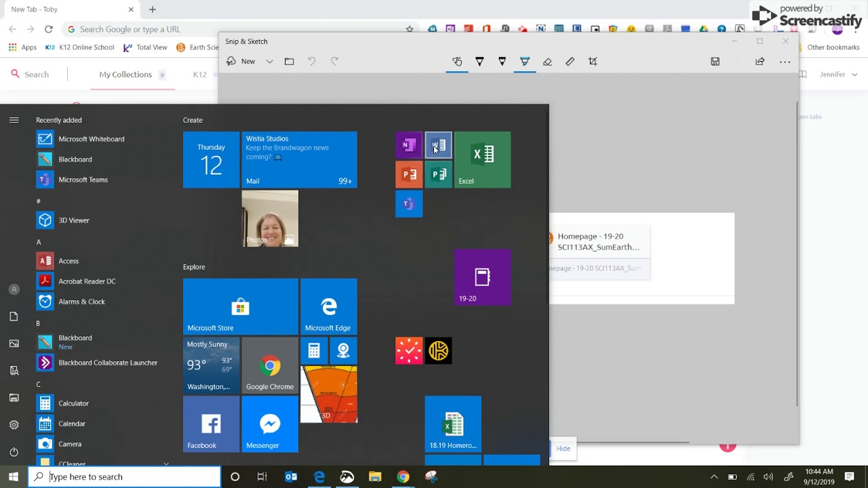Open the Facebook tile
The height and width of the screenshot is (488, 868).
pyautogui.click(x=211, y=424)
